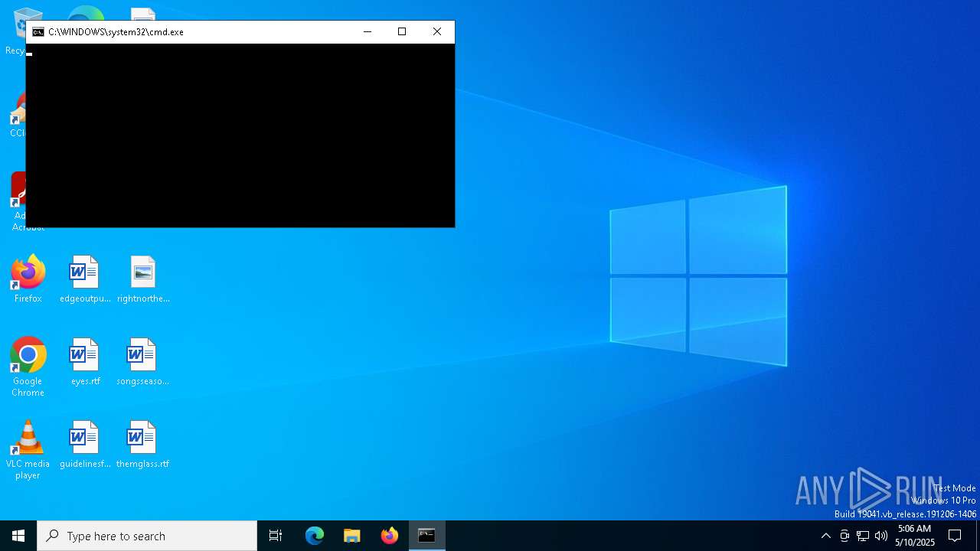This screenshot has height=551, width=980.
Task: Maximize the cmd.exe window
Action: (402, 32)
